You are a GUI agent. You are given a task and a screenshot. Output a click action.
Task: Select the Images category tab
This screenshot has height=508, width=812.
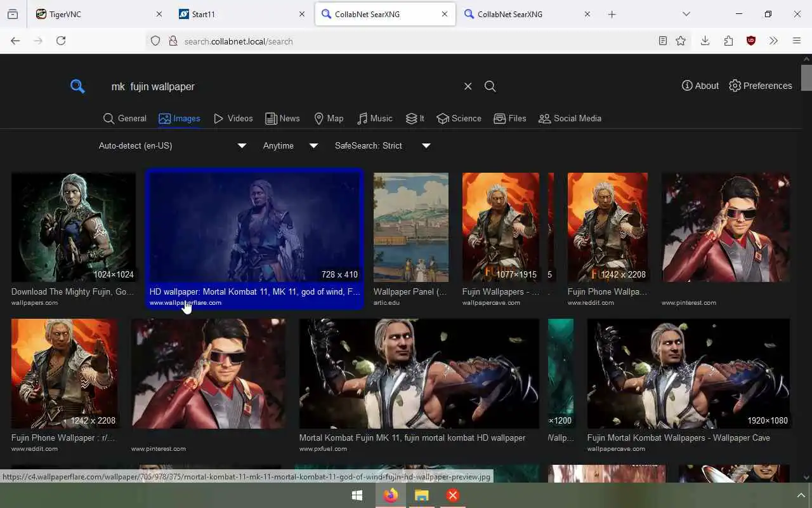coord(180,118)
